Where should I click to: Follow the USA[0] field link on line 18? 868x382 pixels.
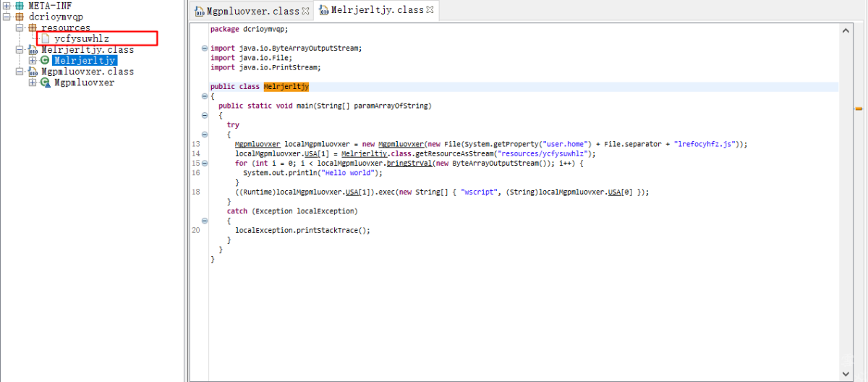pyautogui.click(x=616, y=192)
